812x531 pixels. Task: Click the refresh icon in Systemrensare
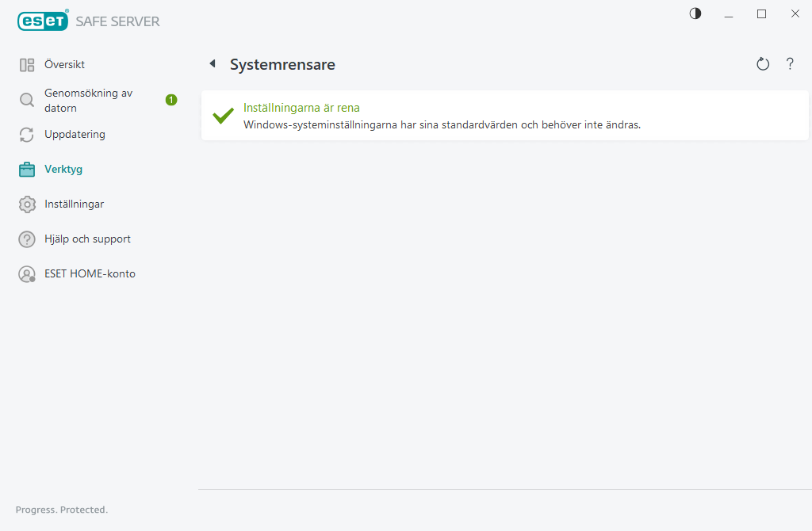pos(762,63)
